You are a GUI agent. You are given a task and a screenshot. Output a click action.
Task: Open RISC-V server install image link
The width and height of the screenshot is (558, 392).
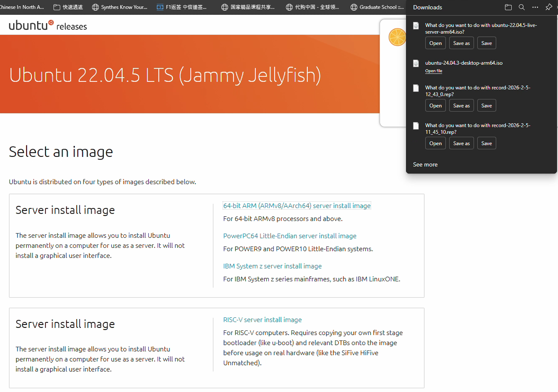[262, 320]
